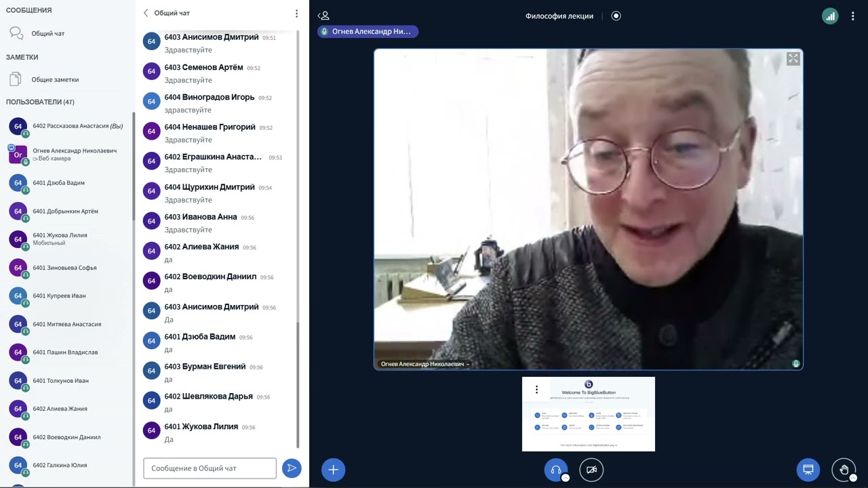Click the BigBlueButton presentation thumbnail
Image resolution: width=868 pixels, height=488 pixels.
pyautogui.click(x=589, y=414)
